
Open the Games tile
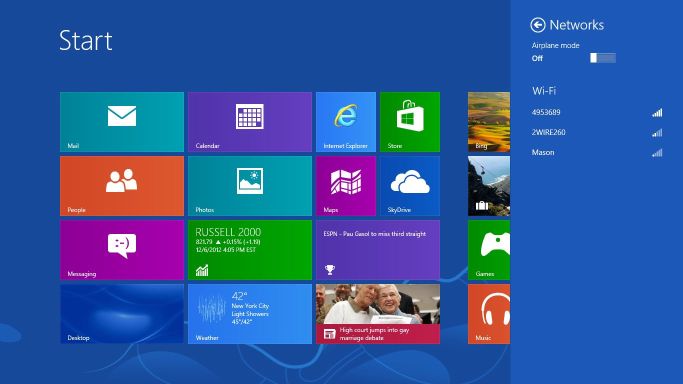pos(489,250)
